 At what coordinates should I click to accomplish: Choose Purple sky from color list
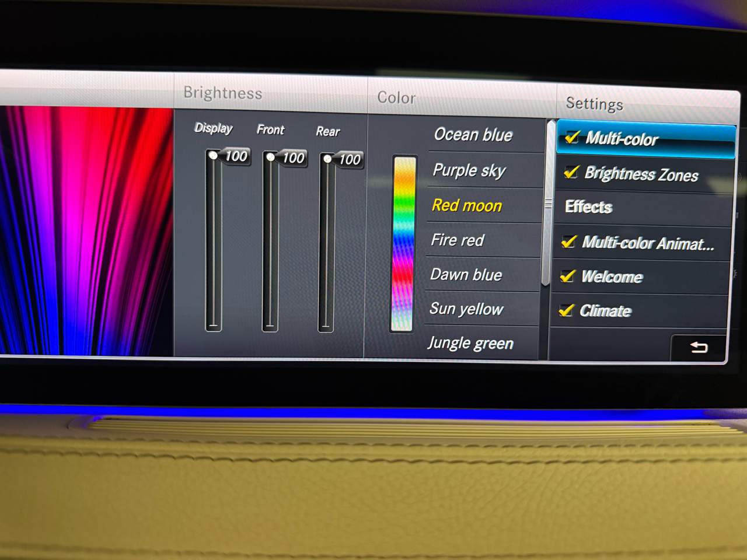(469, 170)
